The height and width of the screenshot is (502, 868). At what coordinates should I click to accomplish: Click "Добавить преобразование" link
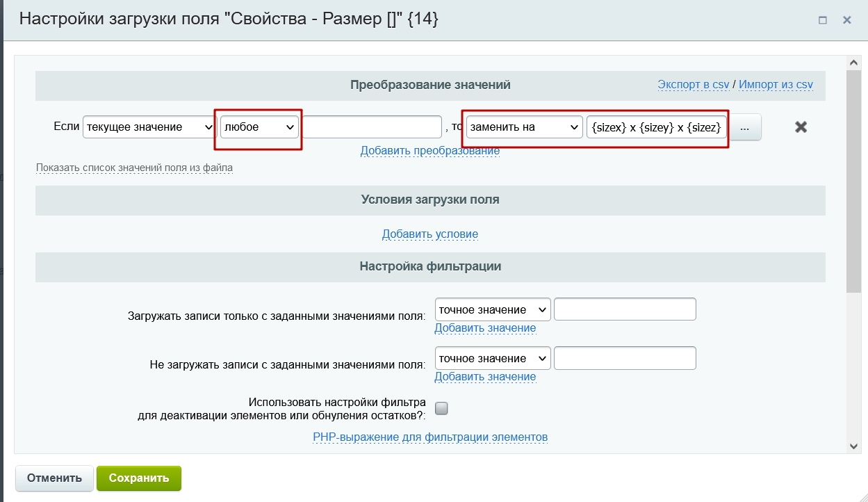(430, 150)
